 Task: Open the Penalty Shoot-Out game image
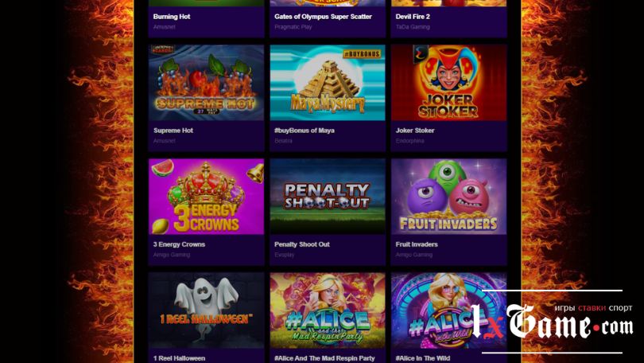pos(328,197)
